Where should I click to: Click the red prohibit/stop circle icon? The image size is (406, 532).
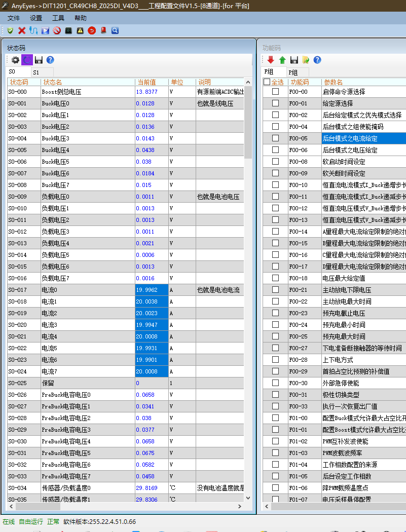point(57,30)
